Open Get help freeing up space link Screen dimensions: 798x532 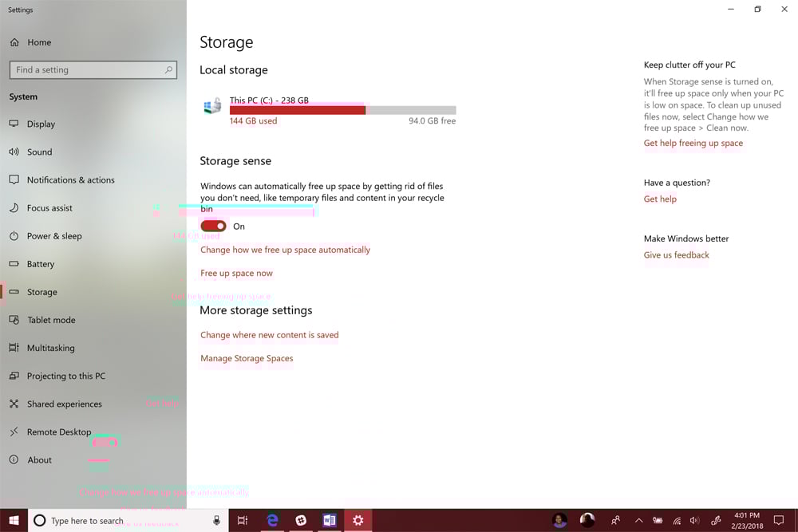693,144
